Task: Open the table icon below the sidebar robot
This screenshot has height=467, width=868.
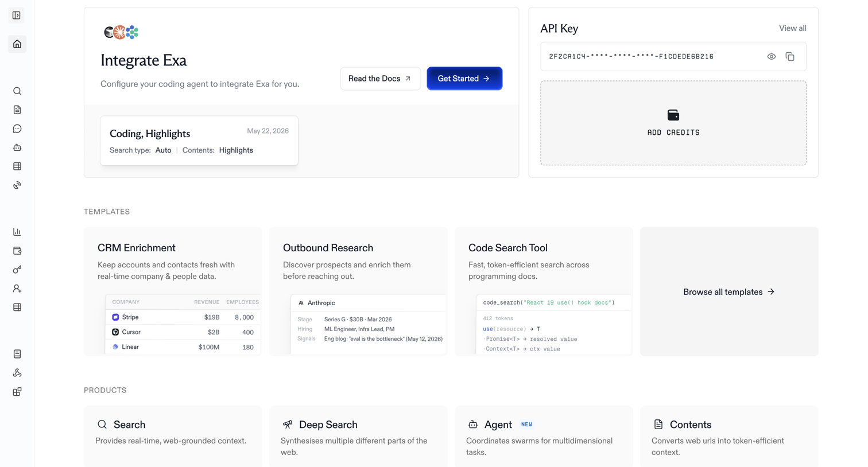Action: [17, 166]
